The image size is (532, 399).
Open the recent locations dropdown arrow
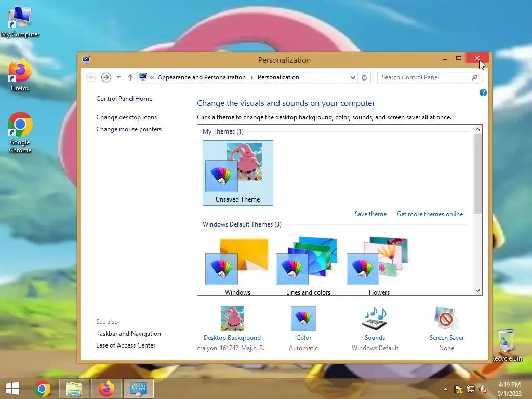click(119, 77)
